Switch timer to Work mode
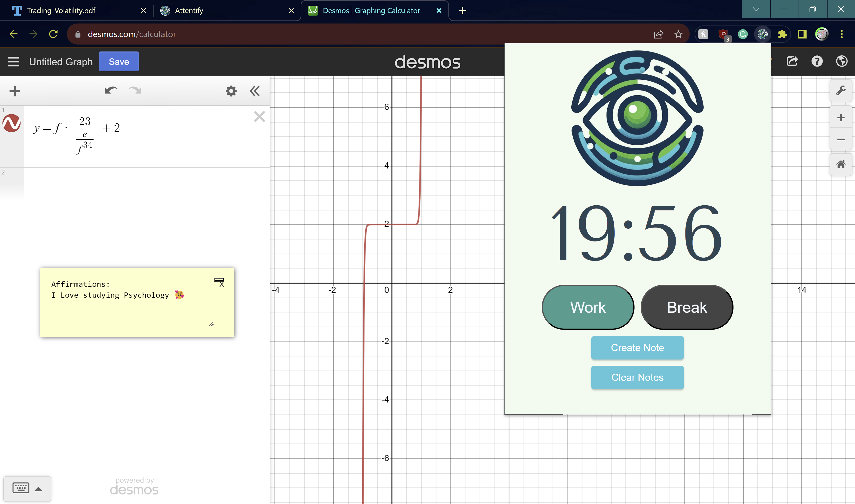This screenshot has width=855, height=504. click(x=588, y=307)
